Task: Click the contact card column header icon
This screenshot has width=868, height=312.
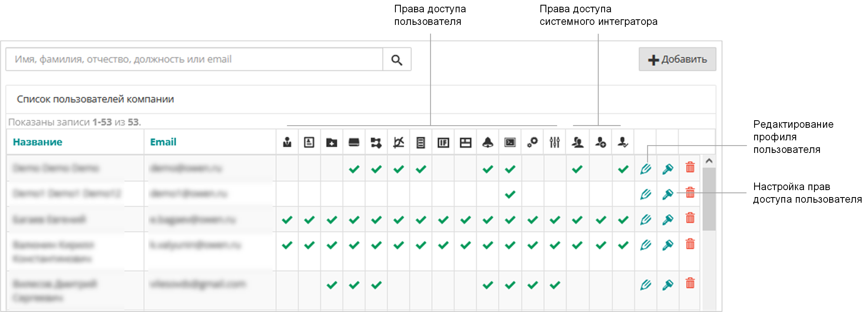Action: coord(309,143)
